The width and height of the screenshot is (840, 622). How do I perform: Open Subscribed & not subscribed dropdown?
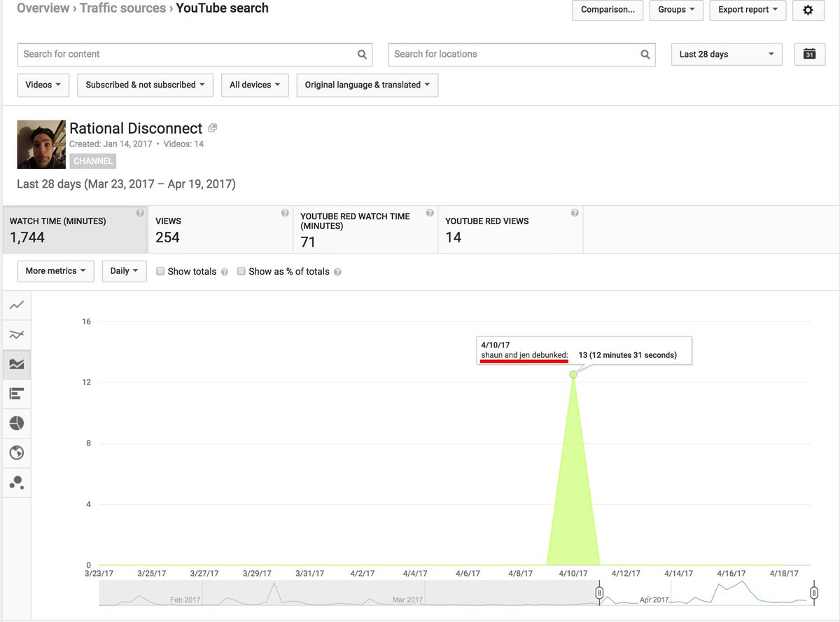tap(145, 85)
